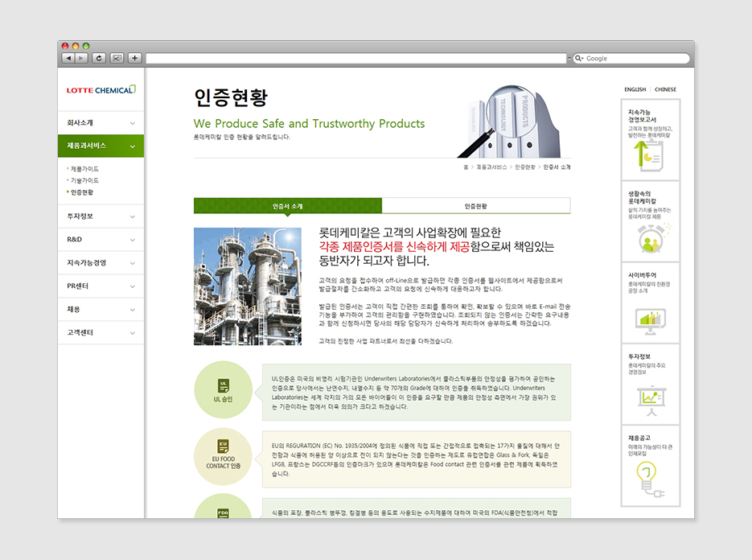Click the browser back arrow button
The width and height of the screenshot is (752, 560).
coord(68,58)
